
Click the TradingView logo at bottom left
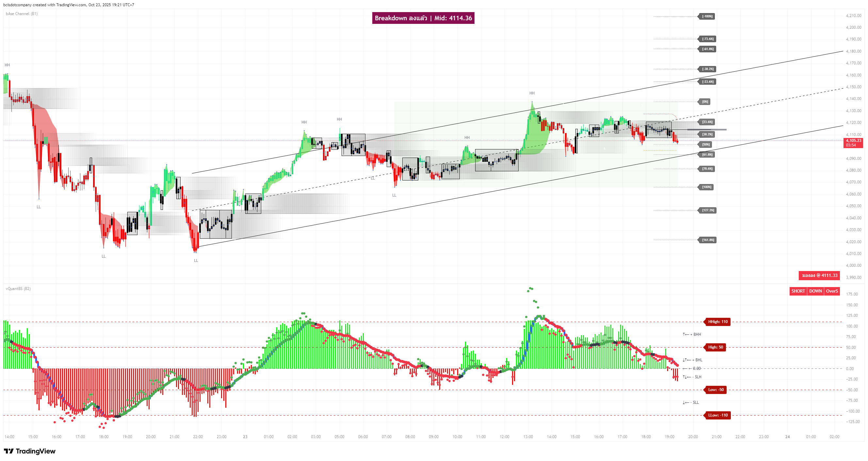click(29, 451)
